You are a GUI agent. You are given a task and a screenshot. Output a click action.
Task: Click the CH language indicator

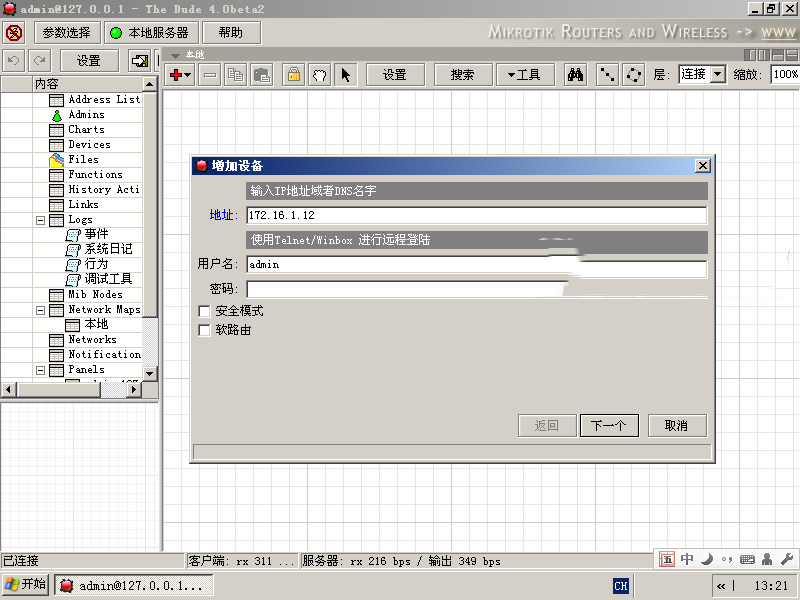pyautogui.click(x=620, y=586)
